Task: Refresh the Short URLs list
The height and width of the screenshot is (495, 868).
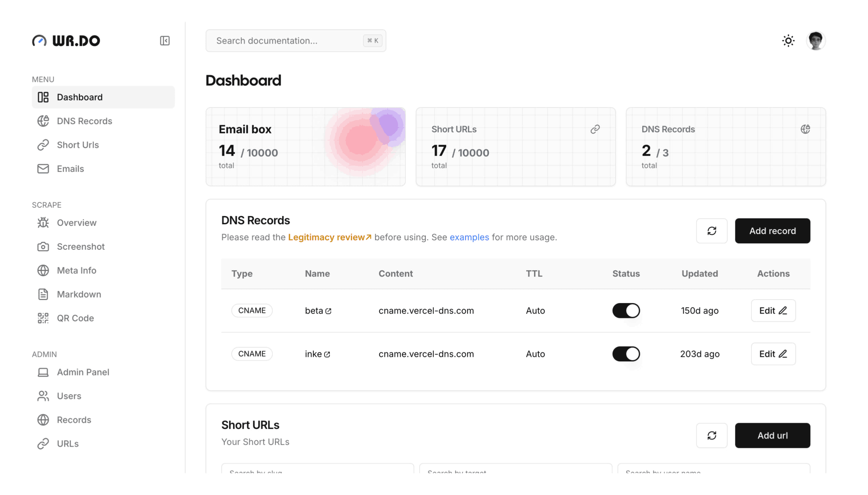Action: coord(711,436)
